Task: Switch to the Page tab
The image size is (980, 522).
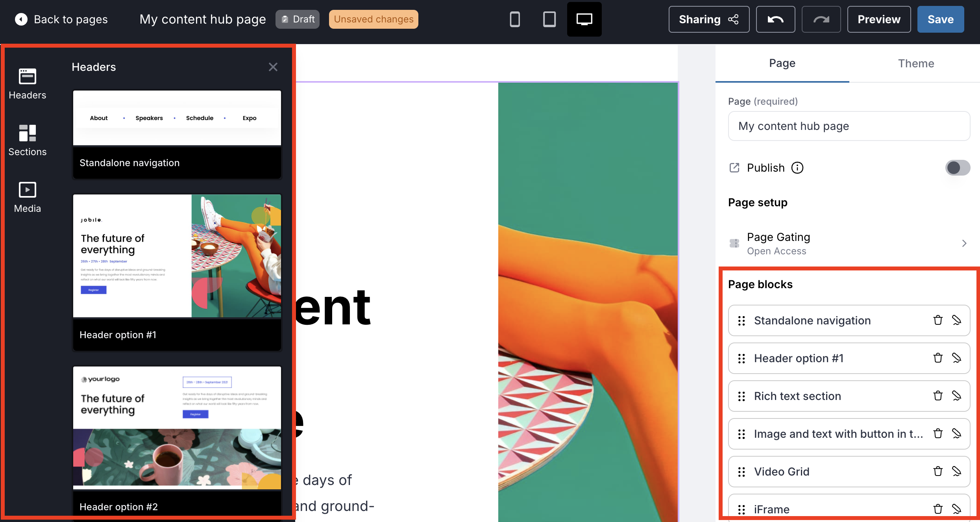Action: [782, 63]
